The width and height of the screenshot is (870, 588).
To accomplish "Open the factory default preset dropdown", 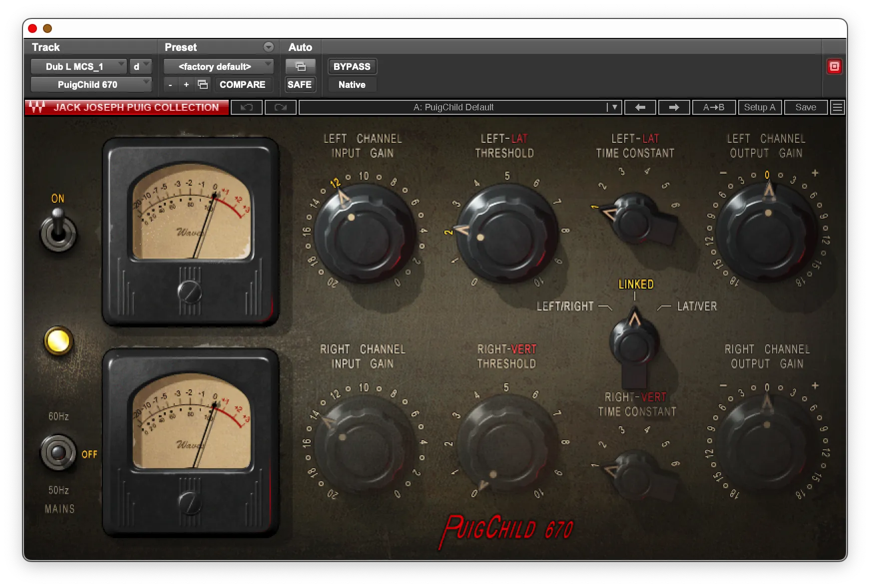I will coord(218,66).
